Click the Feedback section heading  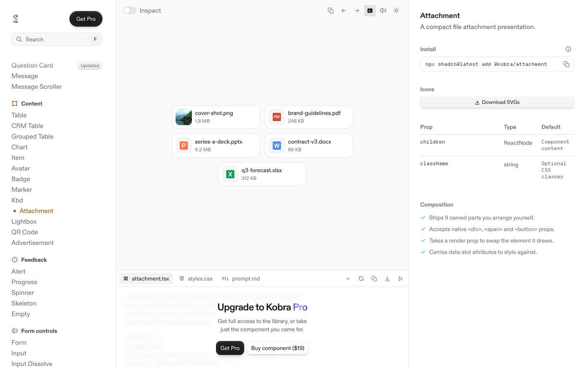point(34,260)
